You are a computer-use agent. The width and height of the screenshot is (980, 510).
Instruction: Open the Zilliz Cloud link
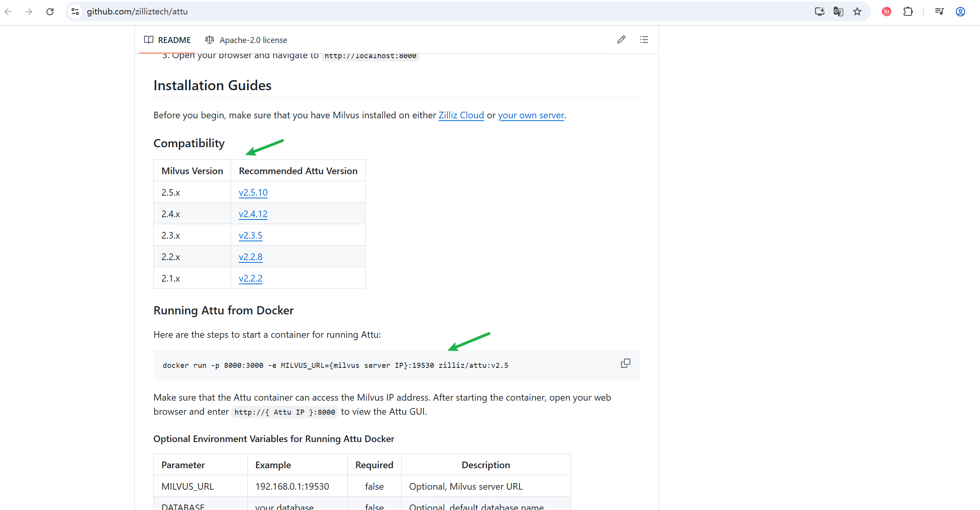(461, 115)
